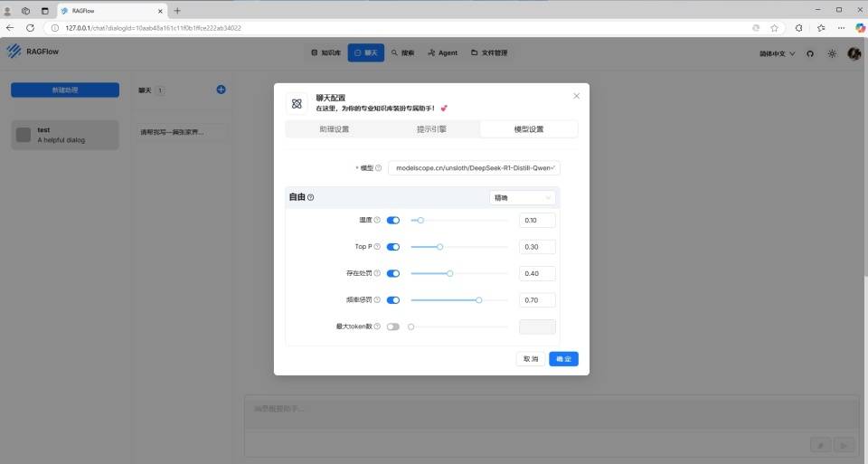Toggle the light/dark theme sun icon
Image resolution: width=868 pixels, height=464 pixels.
(x=832, y=53)
